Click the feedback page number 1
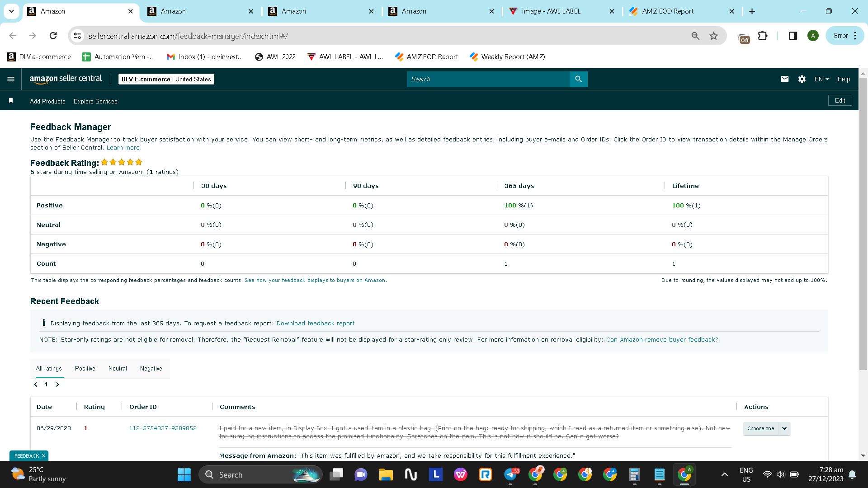Screen dimensions: 868x488 click(x=46, y=385)
